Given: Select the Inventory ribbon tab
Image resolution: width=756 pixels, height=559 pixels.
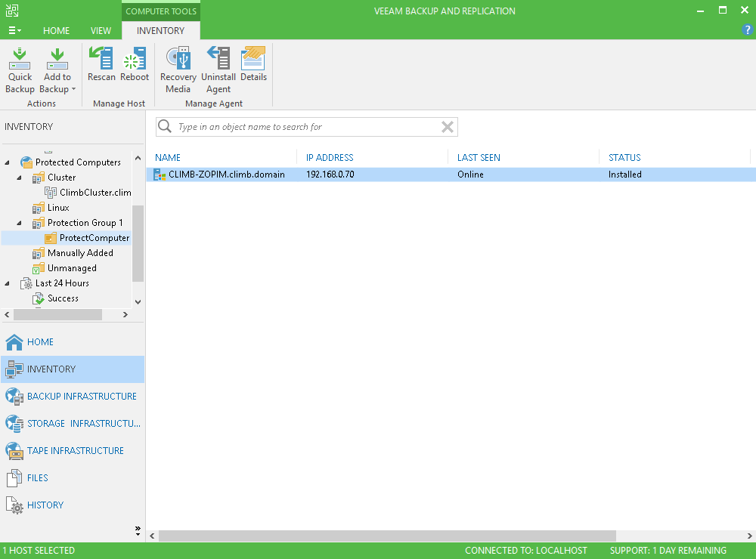Looking at the screenshot, I should coord(160,30).
